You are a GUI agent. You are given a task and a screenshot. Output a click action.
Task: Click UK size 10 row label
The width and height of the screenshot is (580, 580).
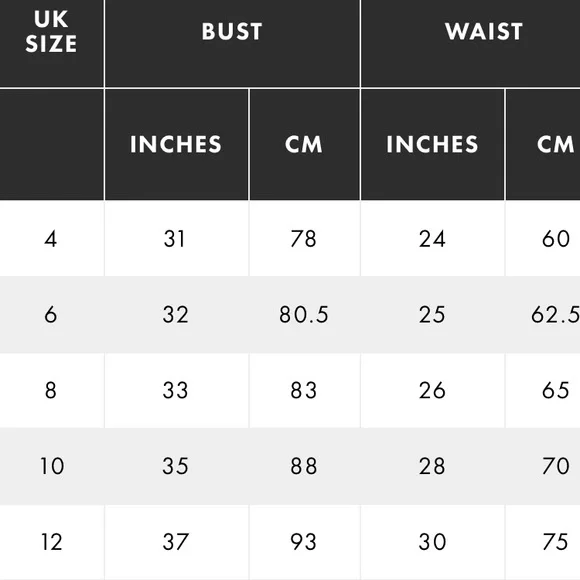(51, 466)
